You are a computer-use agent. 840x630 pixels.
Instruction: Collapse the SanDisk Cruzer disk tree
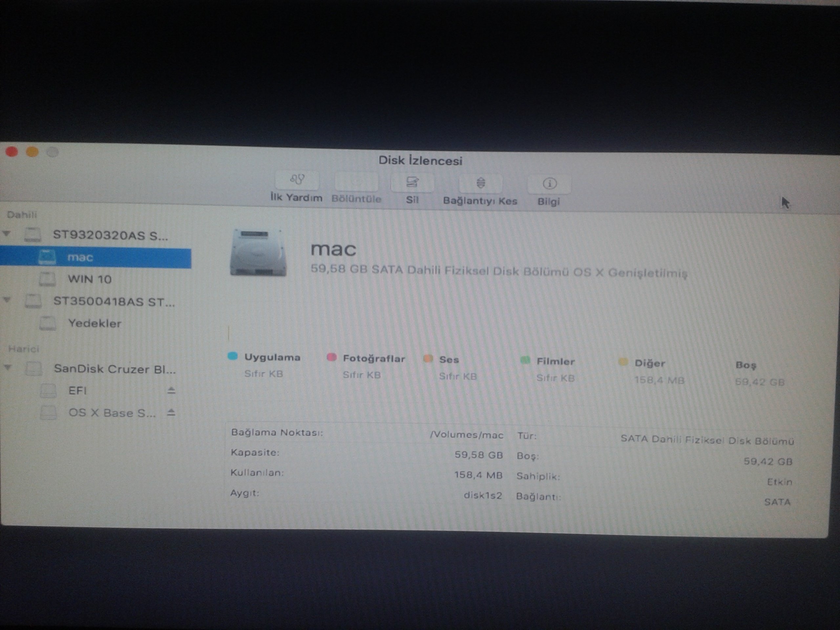coord(8,367)
